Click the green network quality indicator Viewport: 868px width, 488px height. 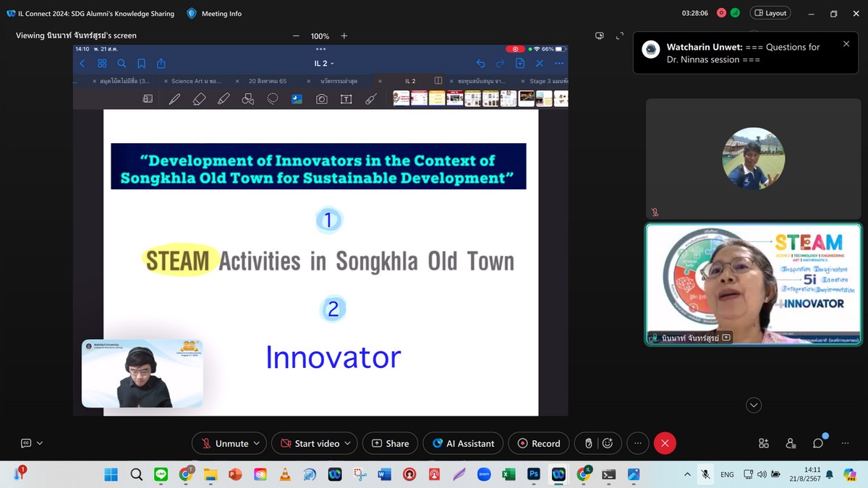point(735,13)
